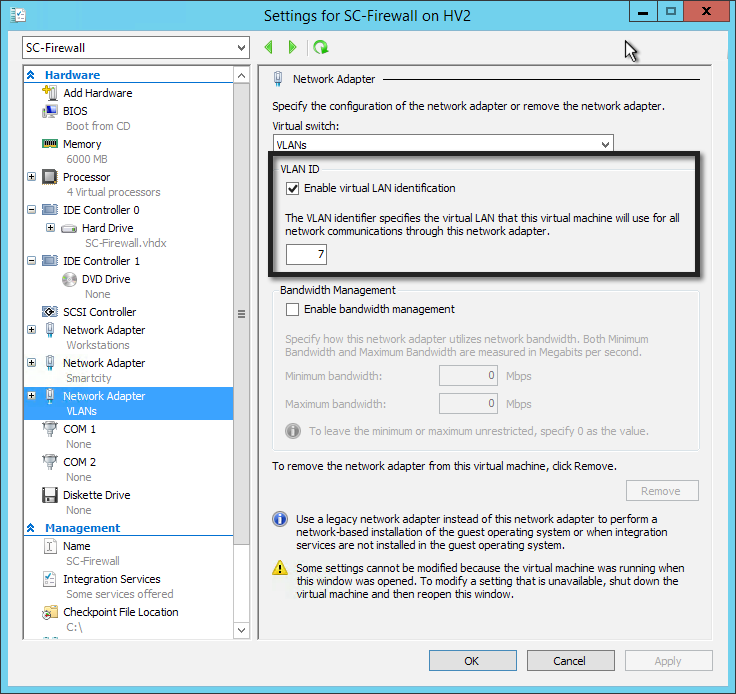The height and width of the screenshot is (694, 736).
Task: Select the BIOS entry
Action: coord(75,111)
